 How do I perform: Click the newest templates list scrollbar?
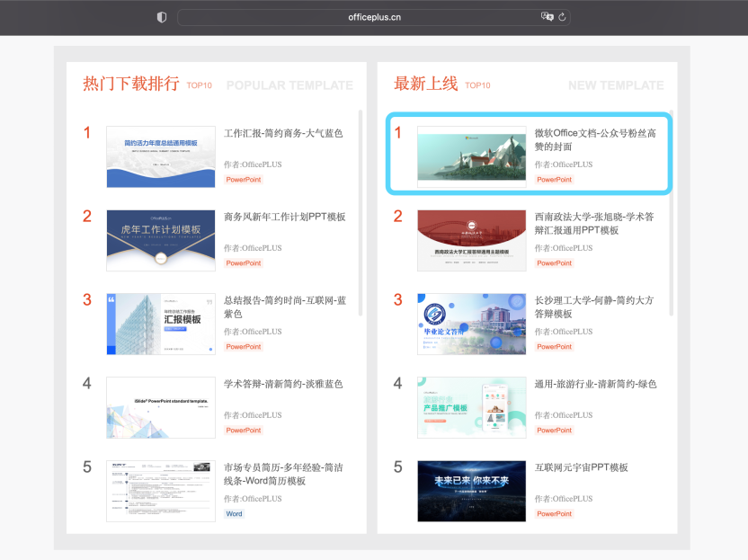pos(672,213)
